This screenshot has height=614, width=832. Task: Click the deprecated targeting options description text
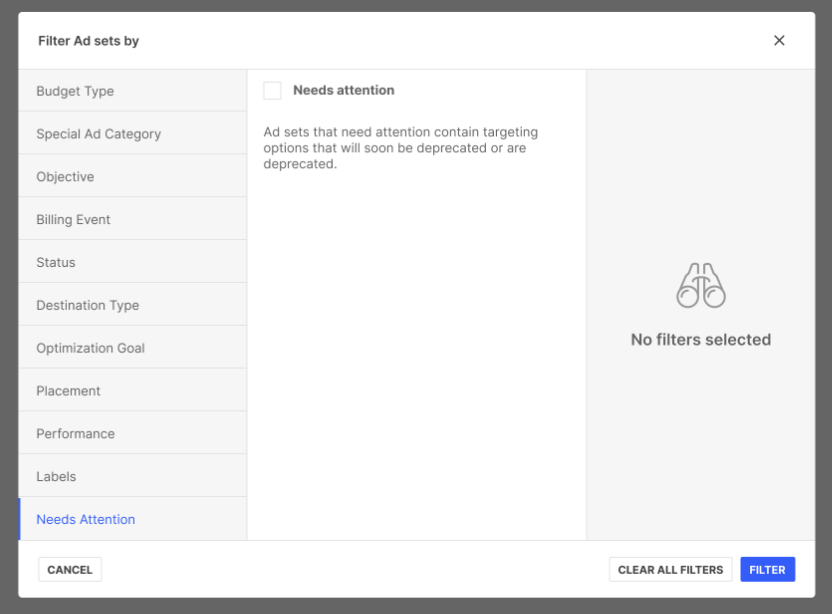tap(400, 148)
